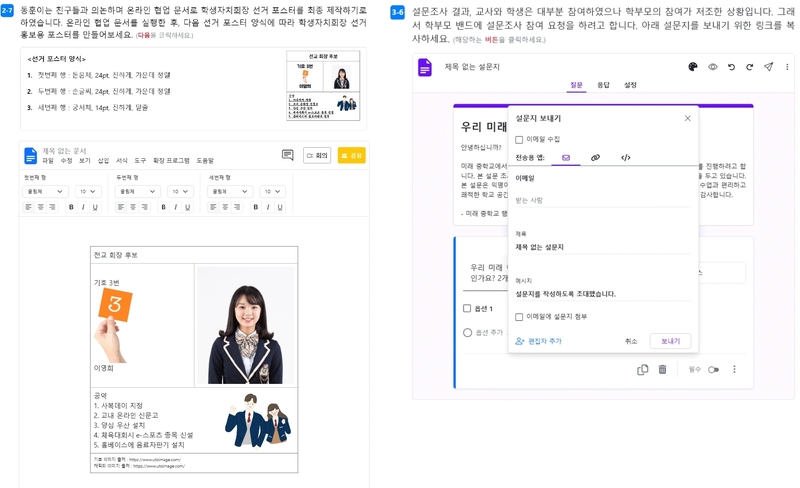Apply bold to 세번째 행
The image size is (800, 488).
click(256, 207)
